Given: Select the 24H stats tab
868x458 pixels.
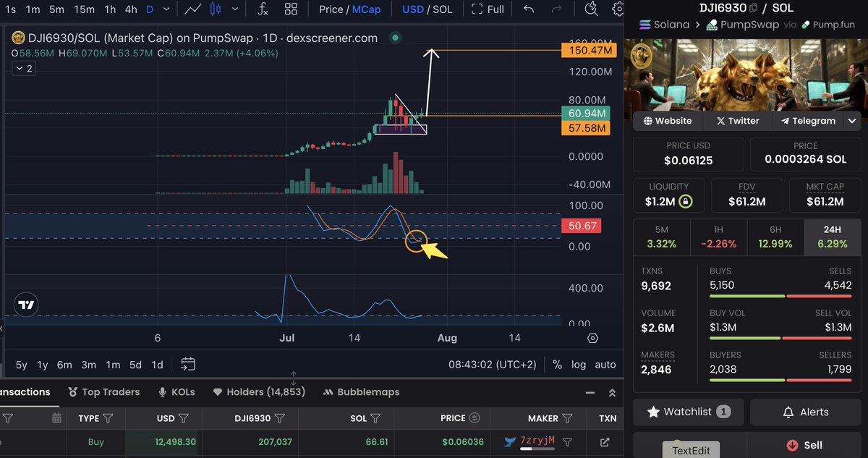Looking at the screenshot, I should (x=833, y=237).
